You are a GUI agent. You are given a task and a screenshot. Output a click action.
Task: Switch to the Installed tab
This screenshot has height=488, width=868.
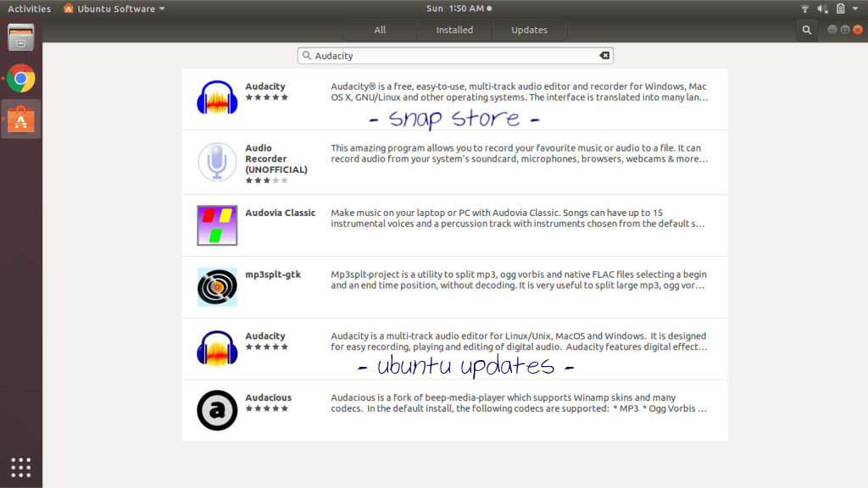(x=454, y=29)
